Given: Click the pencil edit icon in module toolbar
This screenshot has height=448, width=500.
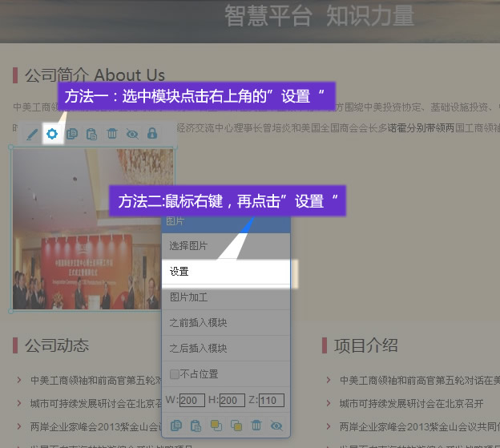Looking at the screenshot, I should coord(32,134).
